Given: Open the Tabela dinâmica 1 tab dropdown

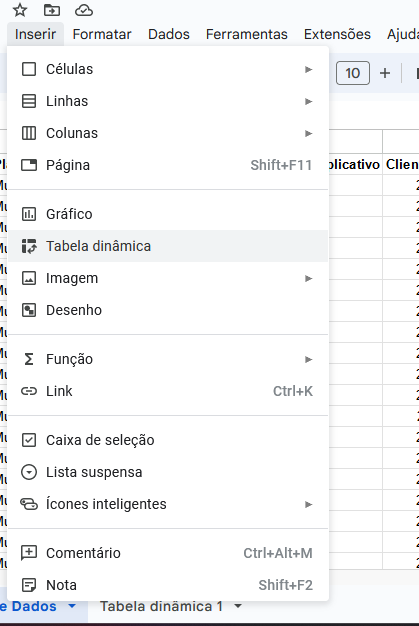Looking at the screenshot, I should point(238,606).
